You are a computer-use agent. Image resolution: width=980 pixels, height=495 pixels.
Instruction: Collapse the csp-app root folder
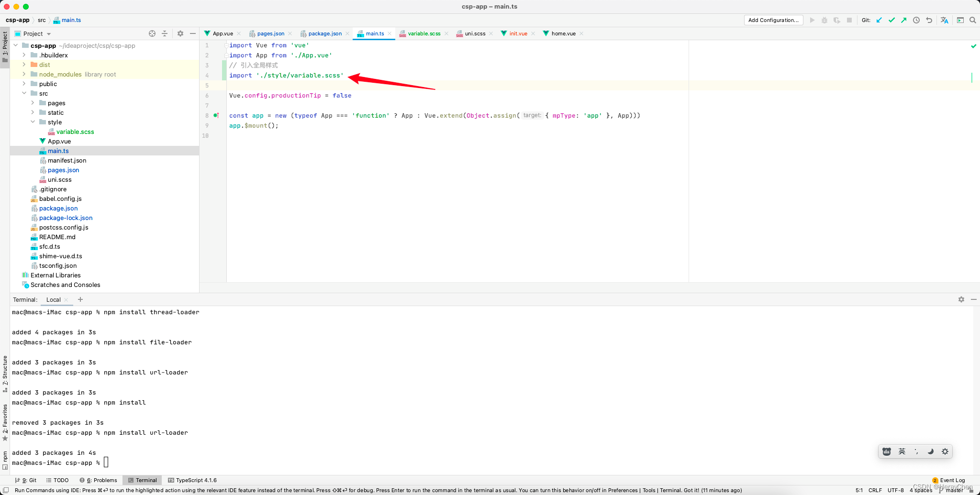[x=16, y=45]
